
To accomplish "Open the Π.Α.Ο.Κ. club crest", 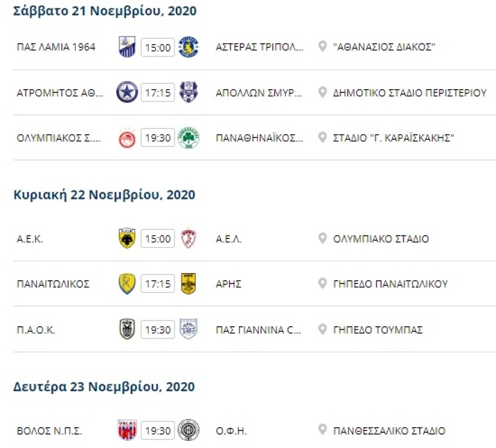I will pyautogui.click(x=127, y=330).
